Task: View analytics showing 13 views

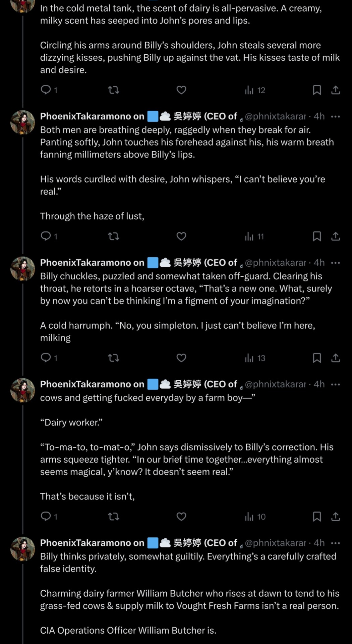Action: tap(255, 358)
